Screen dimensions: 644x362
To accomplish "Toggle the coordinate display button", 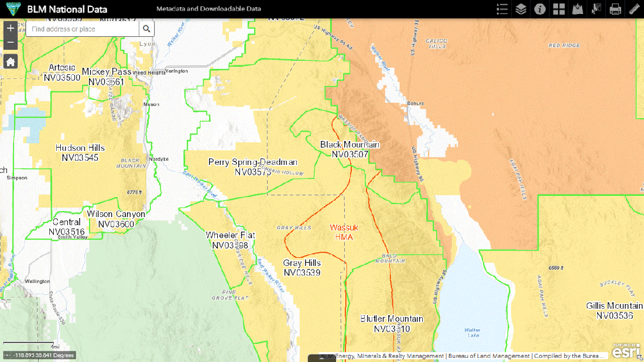I will (6, 355).
